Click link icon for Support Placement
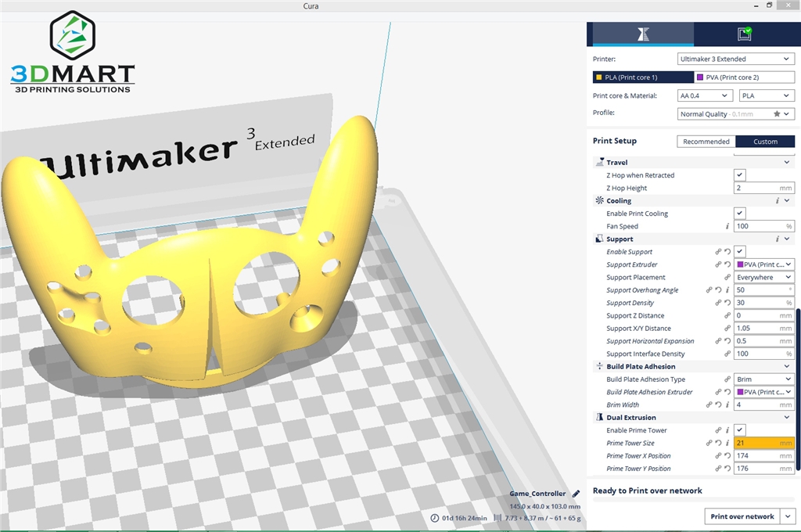 pyautogui.click(x=727, y=277)
